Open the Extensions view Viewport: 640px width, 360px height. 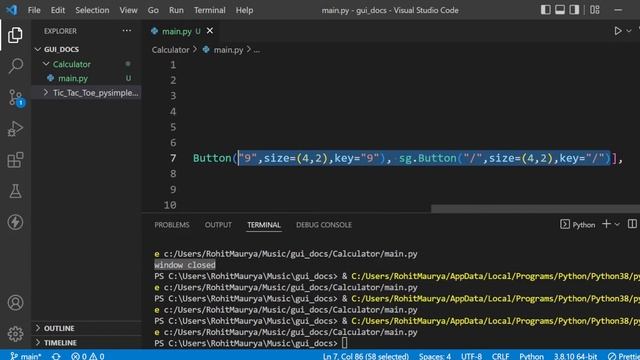[x=15, y=160]
